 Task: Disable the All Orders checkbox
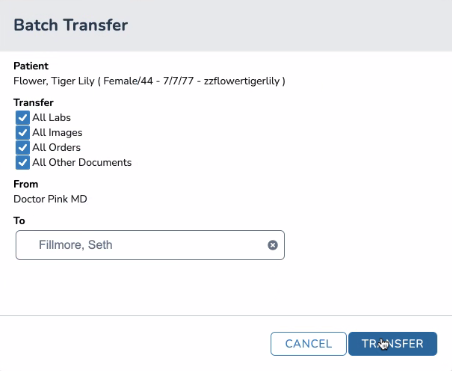click(23, 148)
